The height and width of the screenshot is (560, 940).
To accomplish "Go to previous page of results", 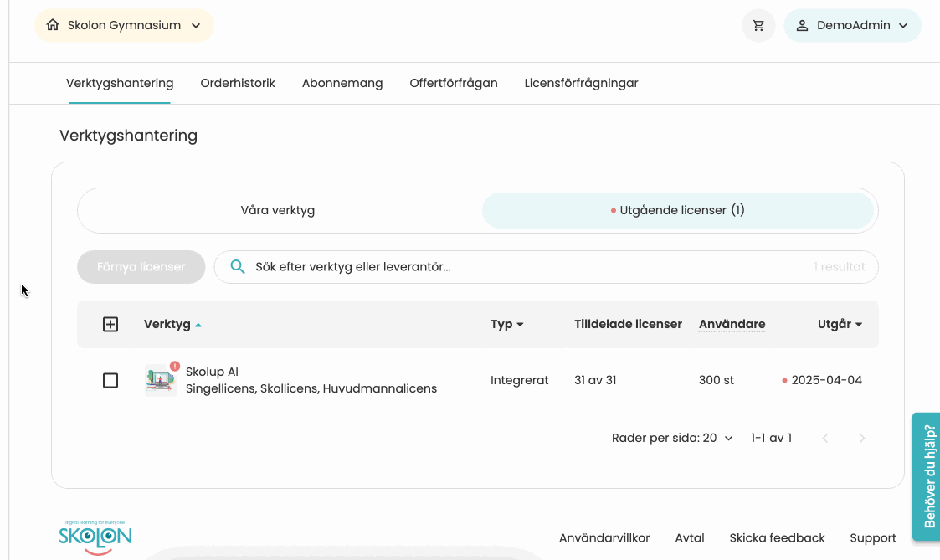I will 824,439.
